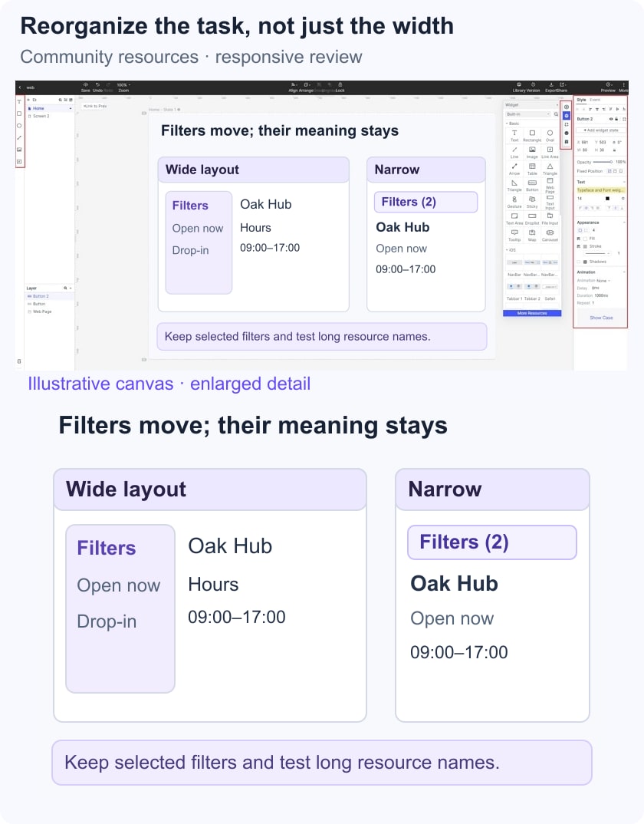The width and height of the screenshot is (644, 824).
Task: Open the More menu icon
Action: [623, 84]
